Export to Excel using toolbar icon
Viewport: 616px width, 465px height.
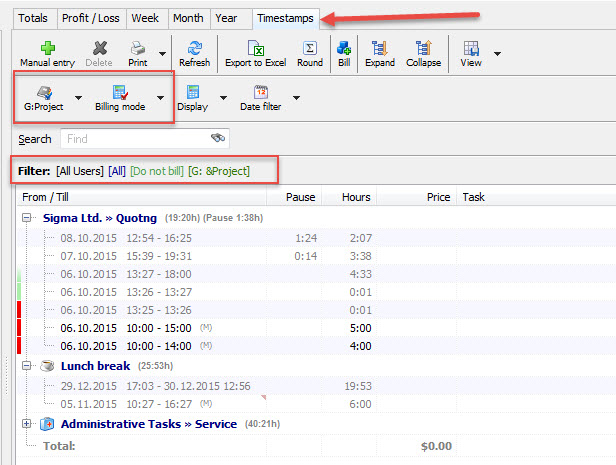click(x=255, y=47)
